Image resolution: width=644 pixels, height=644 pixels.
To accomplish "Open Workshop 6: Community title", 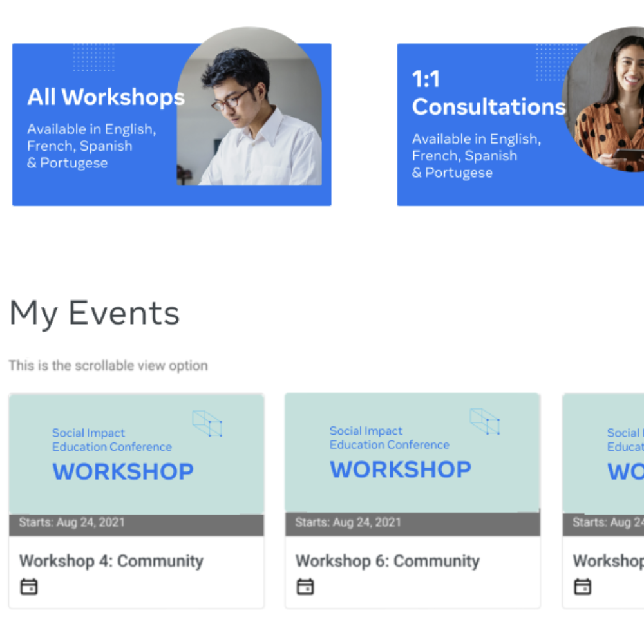I will pos(388,561).
